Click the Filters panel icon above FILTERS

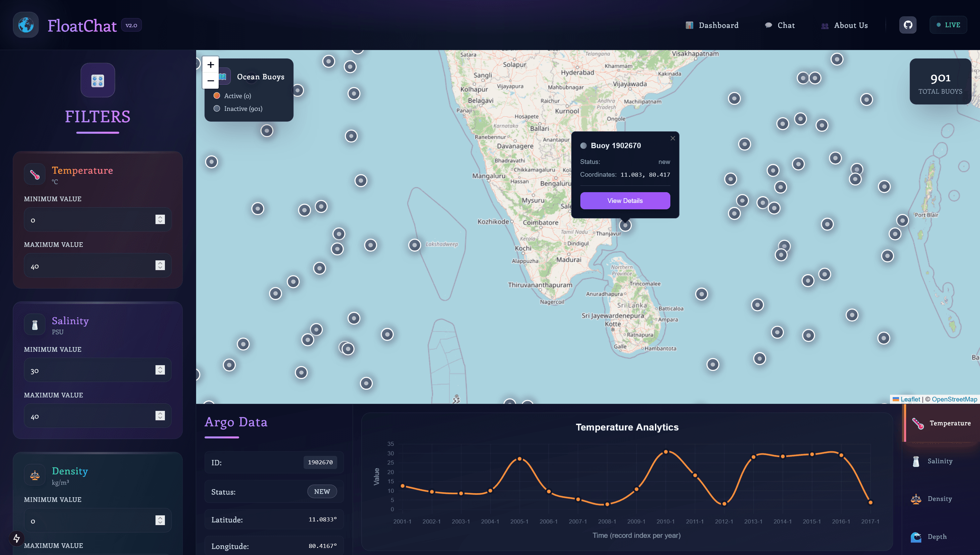[97, 80]
